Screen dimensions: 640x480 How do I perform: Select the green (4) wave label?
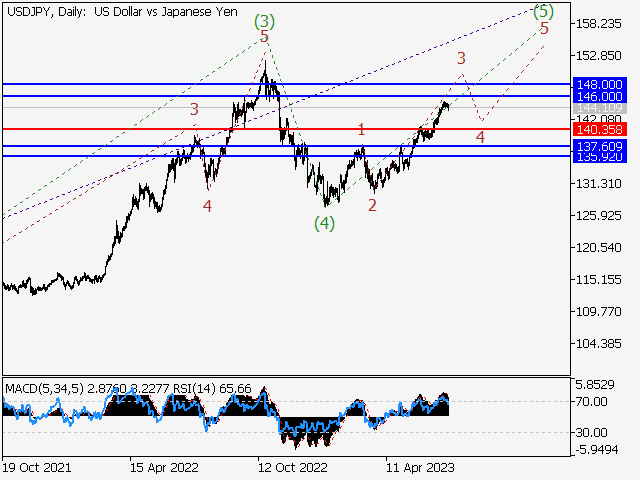(324, 223)
